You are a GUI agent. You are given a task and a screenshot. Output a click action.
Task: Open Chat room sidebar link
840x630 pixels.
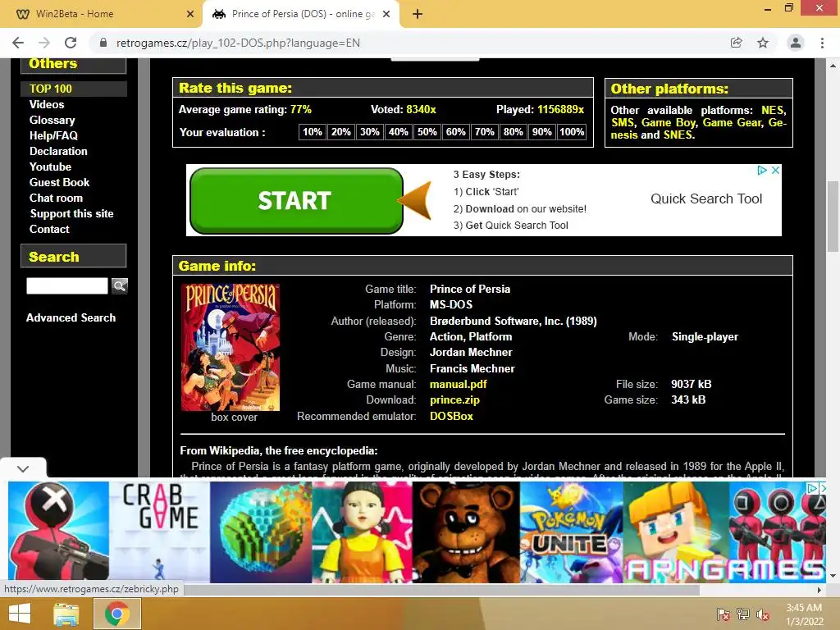pyautogui.click(x=57, y=198)
